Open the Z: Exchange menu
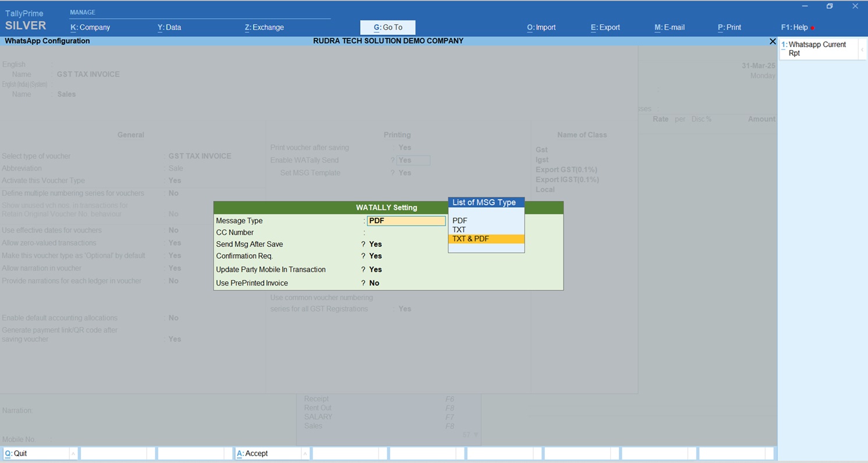This screenshot has width=868, height=463. (264, 27)
